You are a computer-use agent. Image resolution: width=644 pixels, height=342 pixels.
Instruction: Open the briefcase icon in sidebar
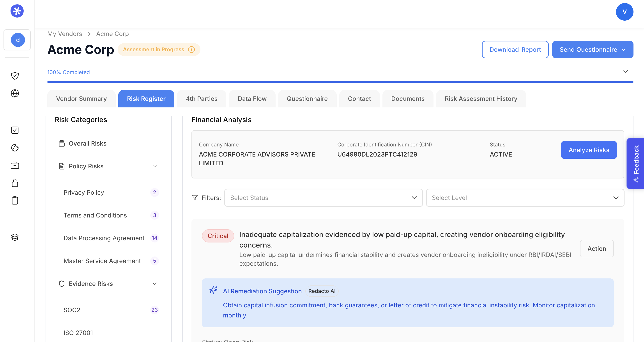coord(15,165)
